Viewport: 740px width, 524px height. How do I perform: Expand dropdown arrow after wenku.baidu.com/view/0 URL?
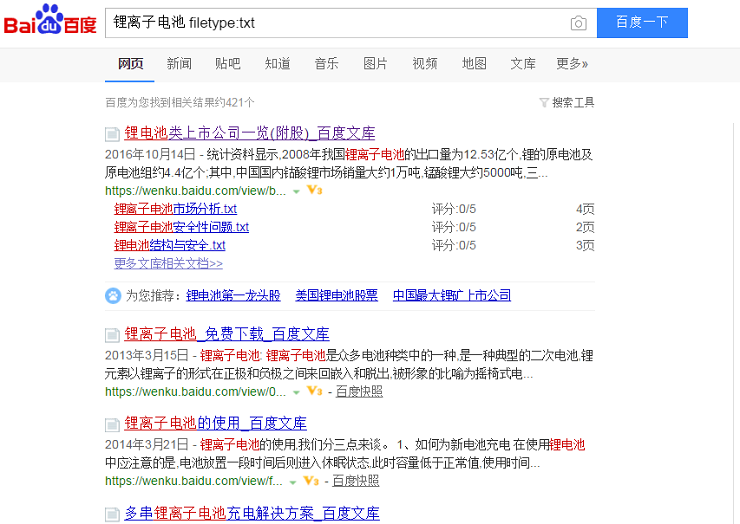(x=296, y=392)
